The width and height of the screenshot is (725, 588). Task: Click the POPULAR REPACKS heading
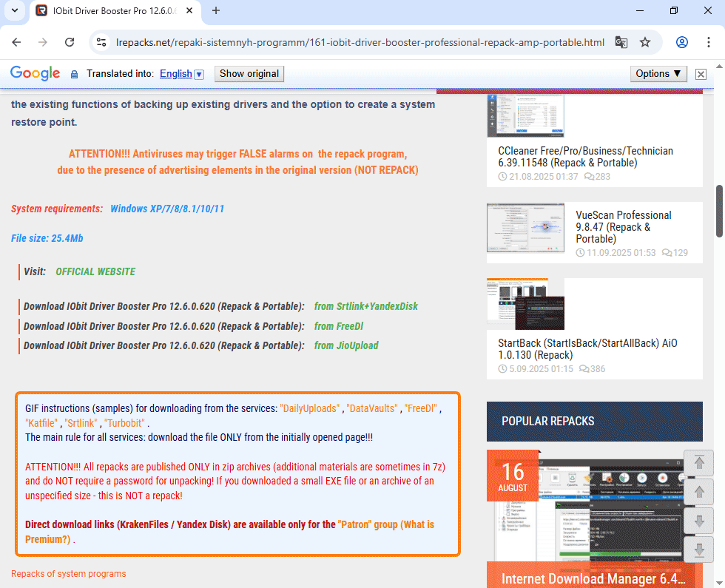tap(548, 421)
